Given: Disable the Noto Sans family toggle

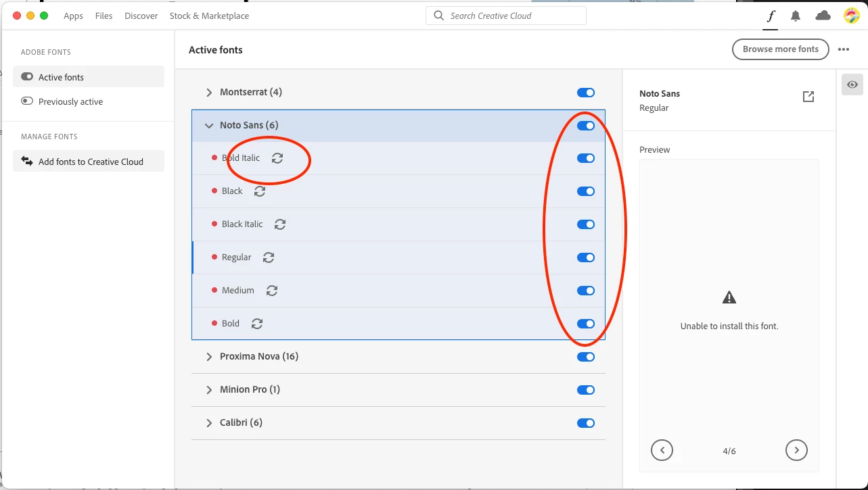Looking at the screenshot, I should (586, 126).
